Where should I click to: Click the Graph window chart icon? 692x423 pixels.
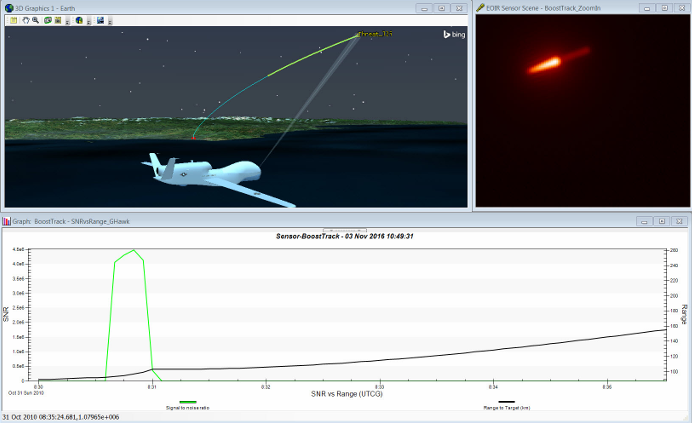(x=7, y=221)
